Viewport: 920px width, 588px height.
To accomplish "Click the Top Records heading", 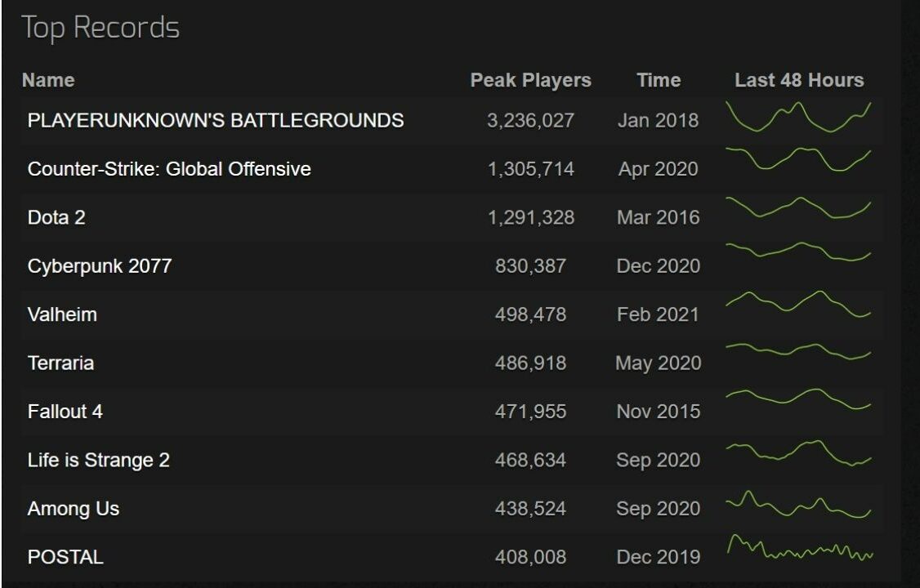I will click(100, 28).
